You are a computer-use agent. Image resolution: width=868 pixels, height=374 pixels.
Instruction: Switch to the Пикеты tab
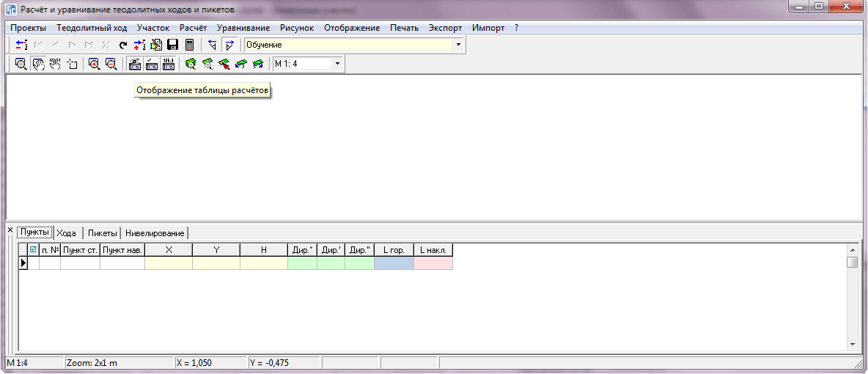pos(102,233)
